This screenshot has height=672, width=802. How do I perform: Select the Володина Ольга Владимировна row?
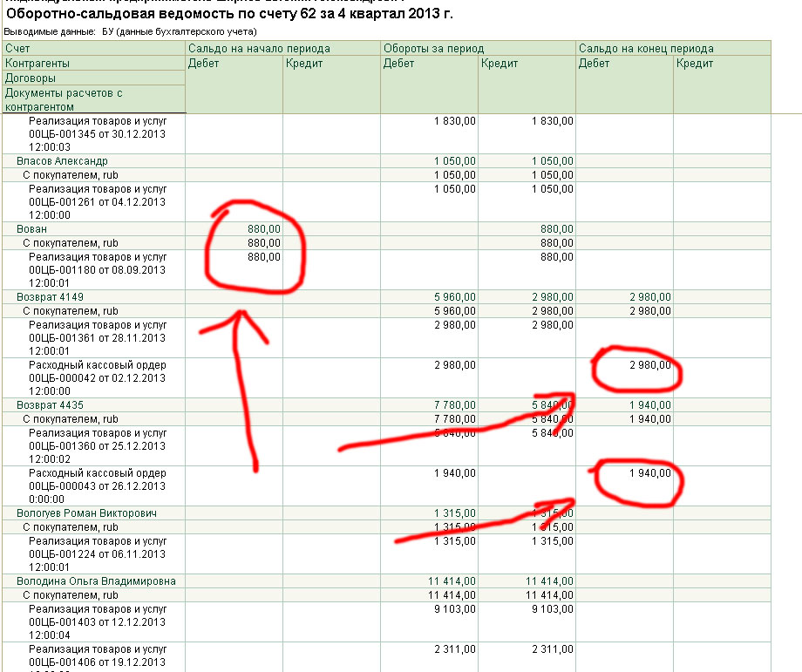tap(96, 581)
